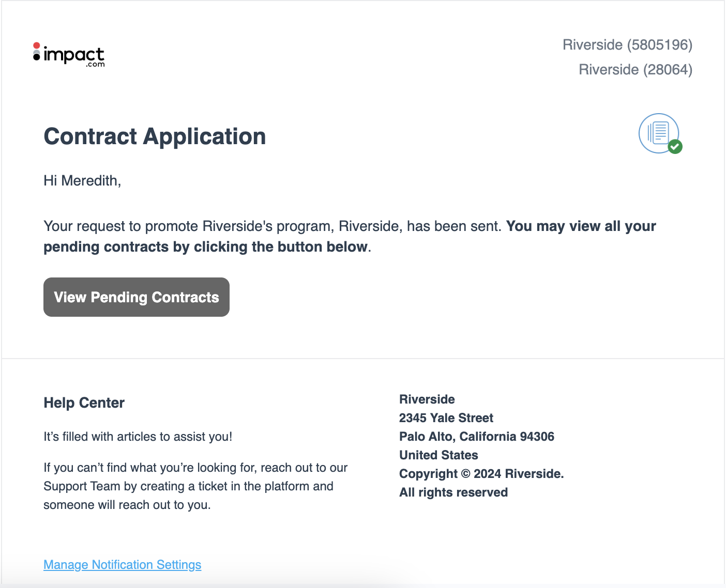Viewport: 726px width, 588px height.
Task: Open Manage Notification Settings link
Action: click(123, 565)
